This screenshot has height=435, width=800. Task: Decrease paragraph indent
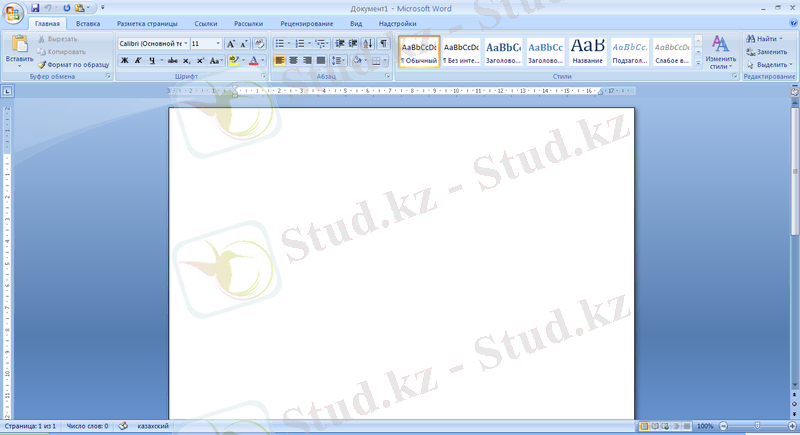(x=339, y=44)
